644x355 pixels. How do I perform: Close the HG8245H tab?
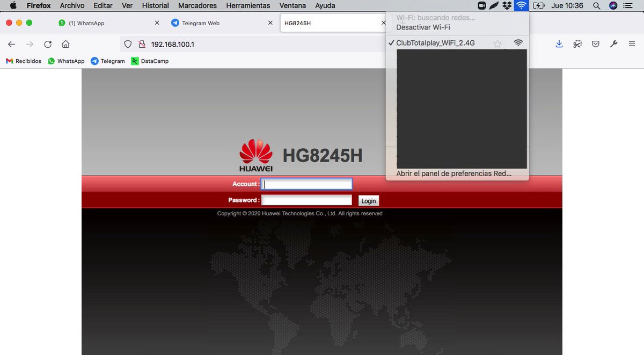(x=383, y=23)
